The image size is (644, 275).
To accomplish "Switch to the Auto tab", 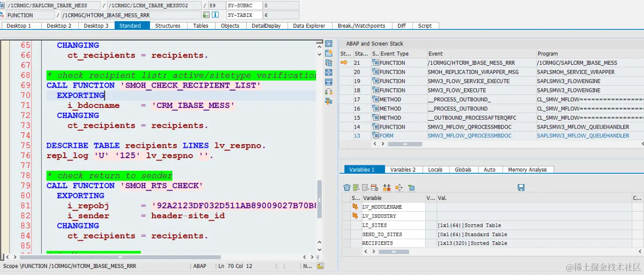I will pyautogui.click(x=489, y=169).
